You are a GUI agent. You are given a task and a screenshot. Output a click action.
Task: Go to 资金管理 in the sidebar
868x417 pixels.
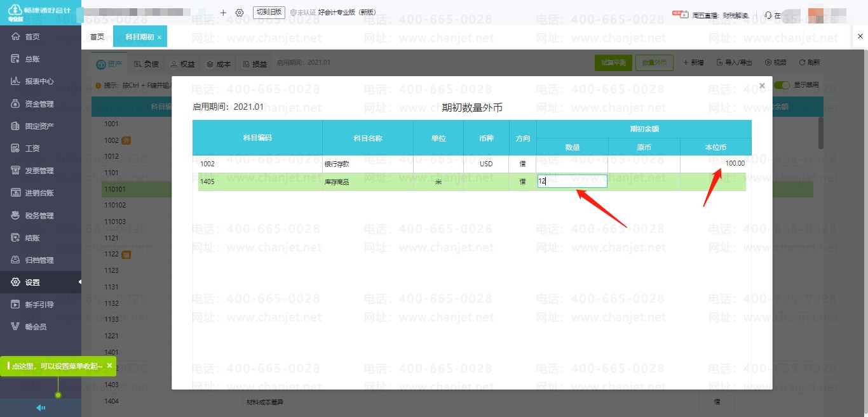tap(38, 103)
